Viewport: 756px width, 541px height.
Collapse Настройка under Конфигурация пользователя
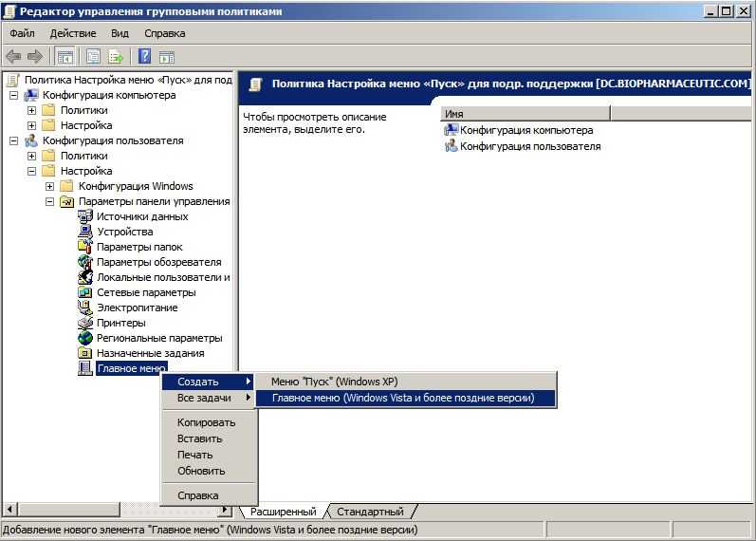(x=32, y=171)
